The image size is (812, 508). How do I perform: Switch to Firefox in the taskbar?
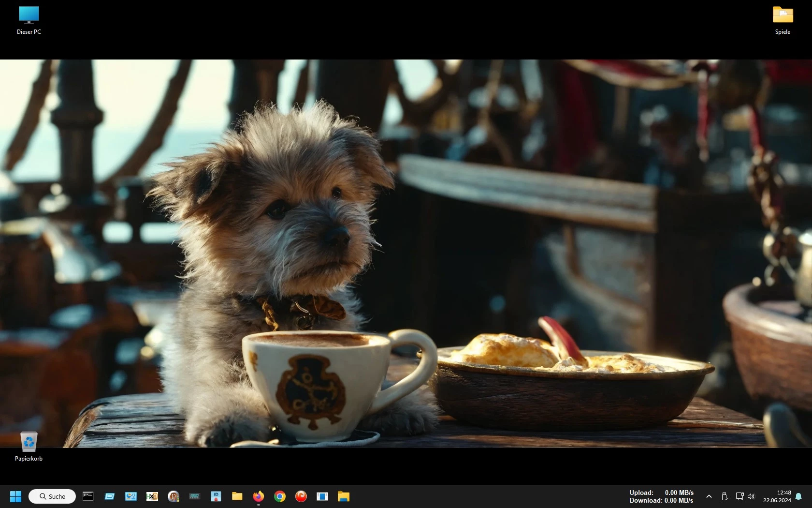point(259,496)
